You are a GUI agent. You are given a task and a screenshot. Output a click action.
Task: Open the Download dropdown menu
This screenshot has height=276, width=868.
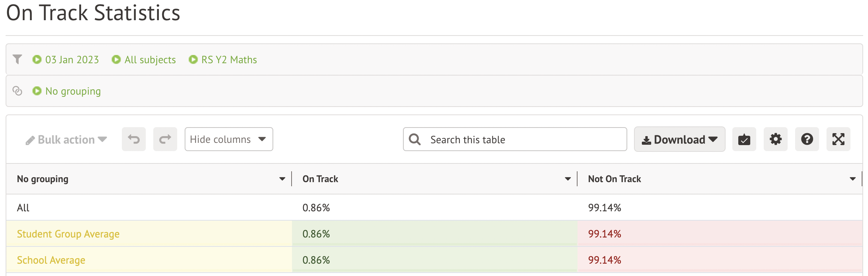coord(679,139)
